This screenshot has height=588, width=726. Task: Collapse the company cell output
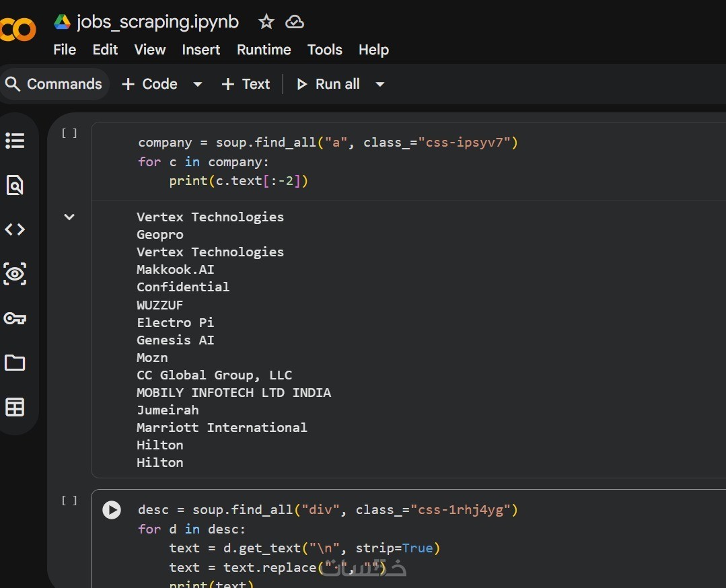[69, 217]
